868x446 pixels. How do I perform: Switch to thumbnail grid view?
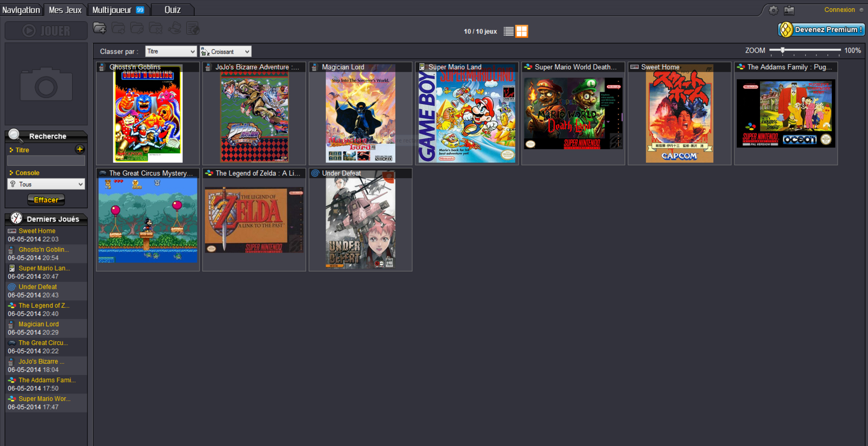(521, 31)
